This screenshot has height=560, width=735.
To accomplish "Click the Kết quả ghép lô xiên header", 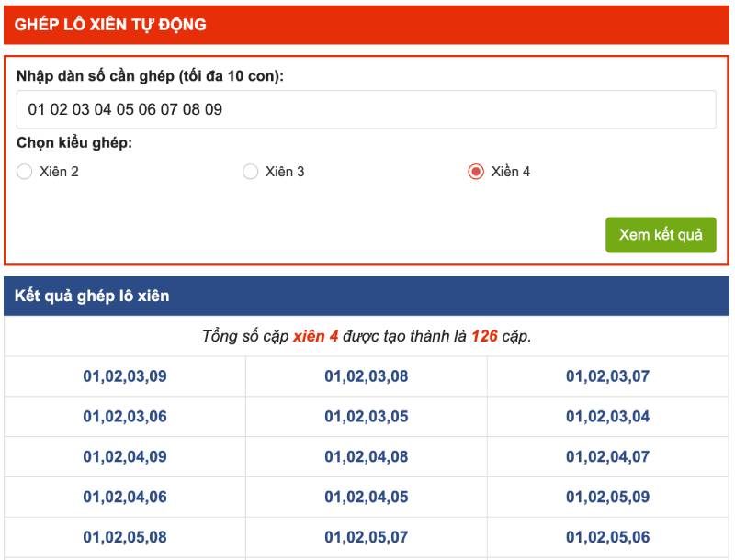I will point(92,297).
